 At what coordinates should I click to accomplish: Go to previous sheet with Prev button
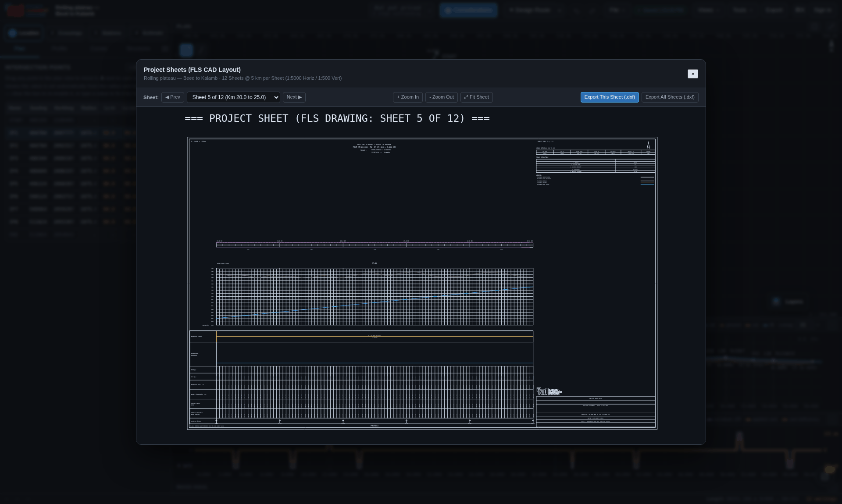[x=173, y=97]
